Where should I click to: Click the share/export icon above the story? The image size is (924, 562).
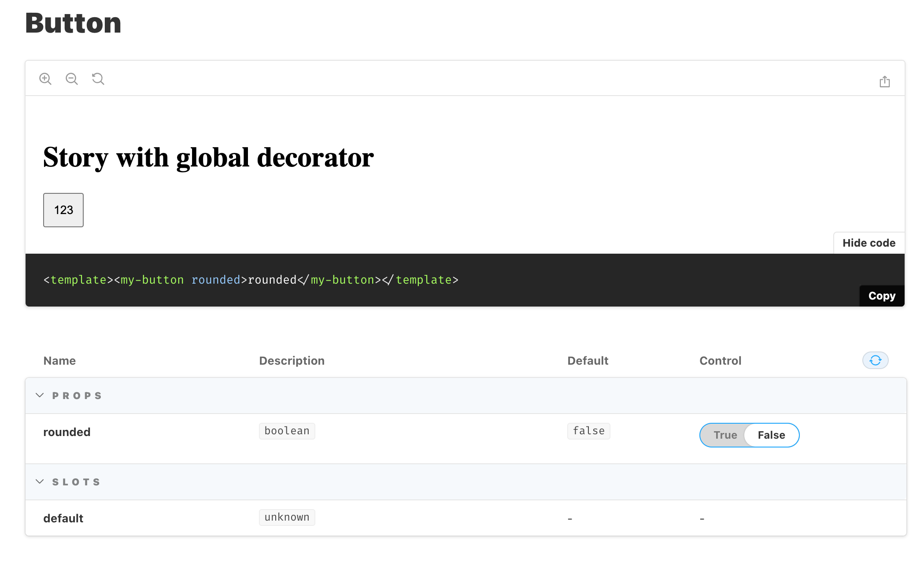coord(885,81)
